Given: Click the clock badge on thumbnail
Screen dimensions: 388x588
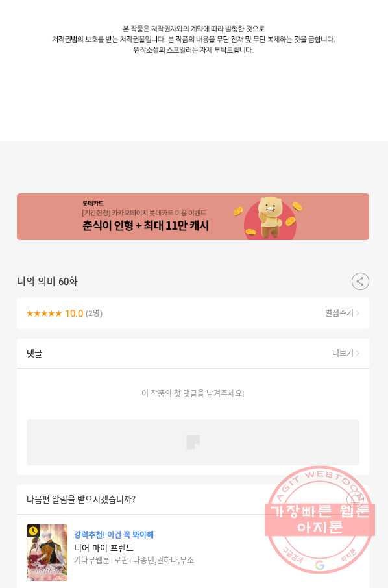Looking at the screenshot, I should (x=33, y=531).
